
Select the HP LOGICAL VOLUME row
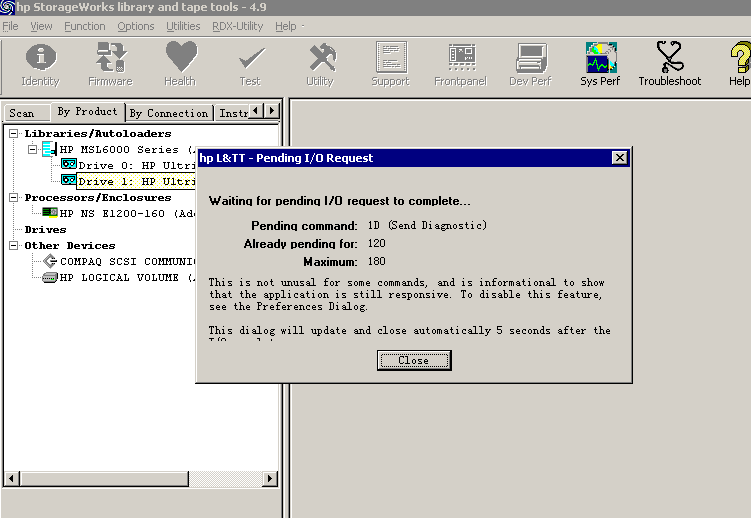pyautogui.click(x=127, y=277)
